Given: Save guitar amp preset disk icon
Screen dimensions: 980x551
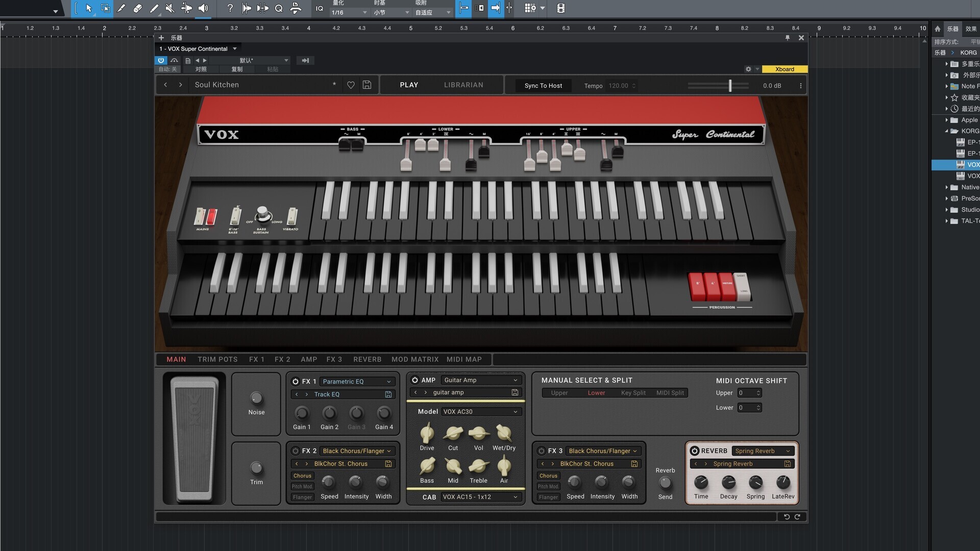Looking at the screenshot, I should [515, 392].
